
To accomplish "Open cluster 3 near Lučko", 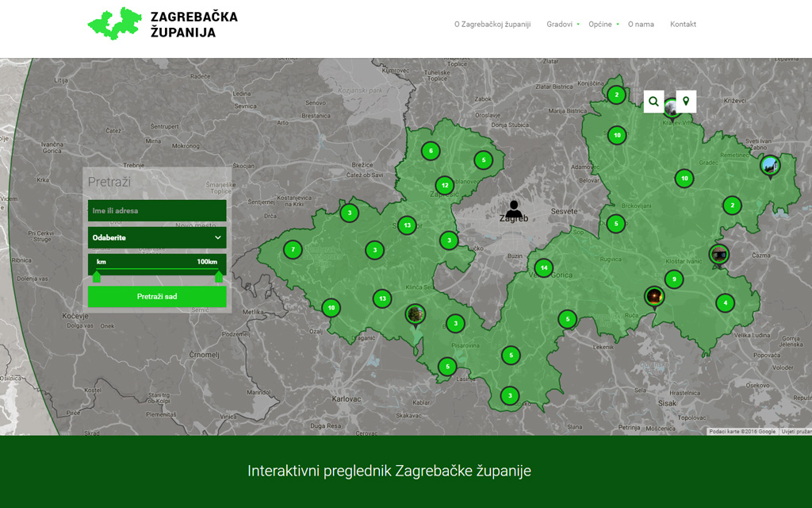I will point(449,241).
